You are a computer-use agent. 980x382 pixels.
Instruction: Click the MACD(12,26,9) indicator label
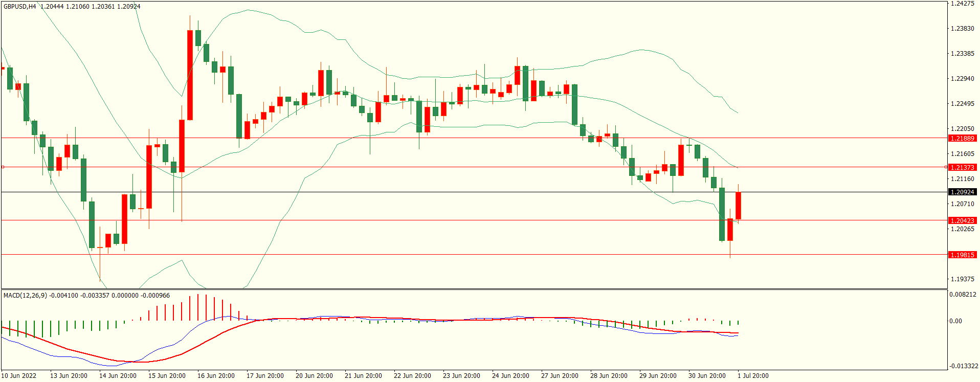click(x=25, y=296)
